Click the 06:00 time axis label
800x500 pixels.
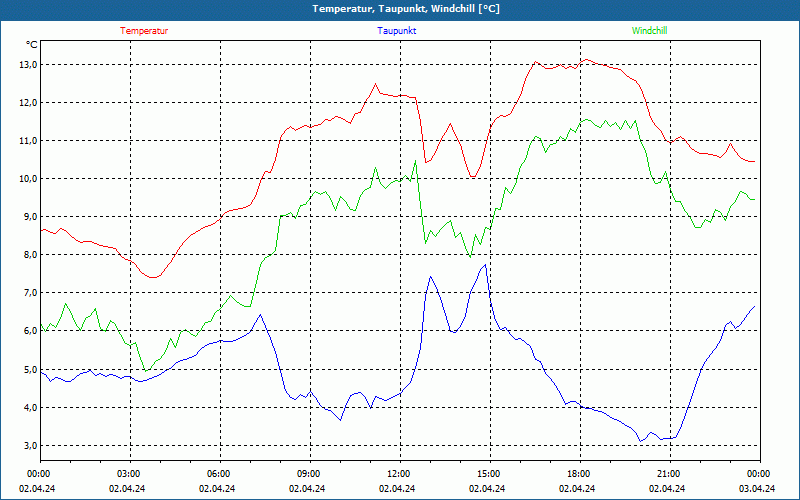tap(217, 474)
